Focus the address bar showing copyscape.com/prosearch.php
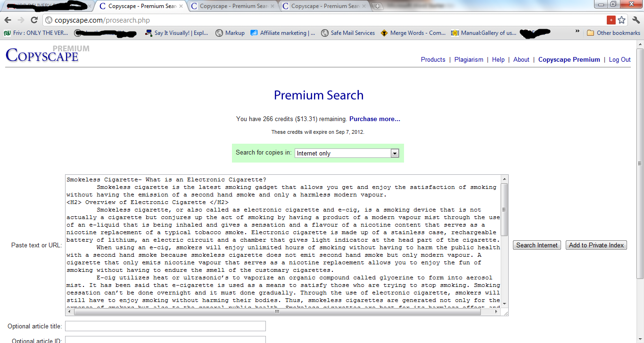The image size is (644, 343). pyautogui.click(x=325, y=20)
